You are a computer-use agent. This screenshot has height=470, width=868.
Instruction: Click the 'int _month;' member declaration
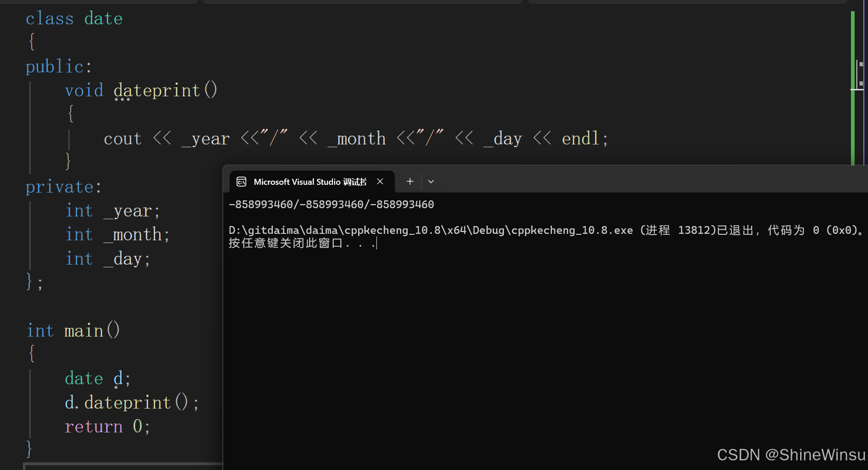coord(117,235)
